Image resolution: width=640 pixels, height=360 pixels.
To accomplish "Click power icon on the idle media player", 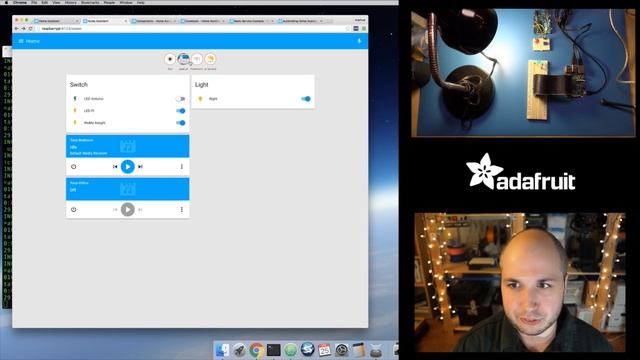I will [x=73, y=167].
